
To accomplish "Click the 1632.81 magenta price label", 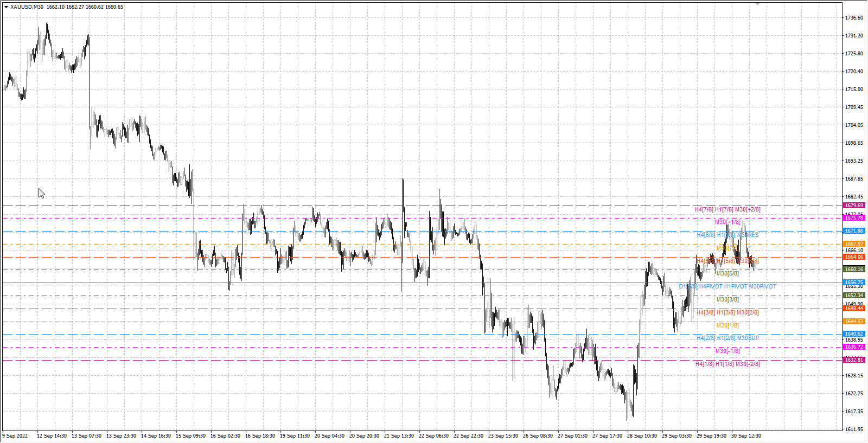I will click(854, 360).
